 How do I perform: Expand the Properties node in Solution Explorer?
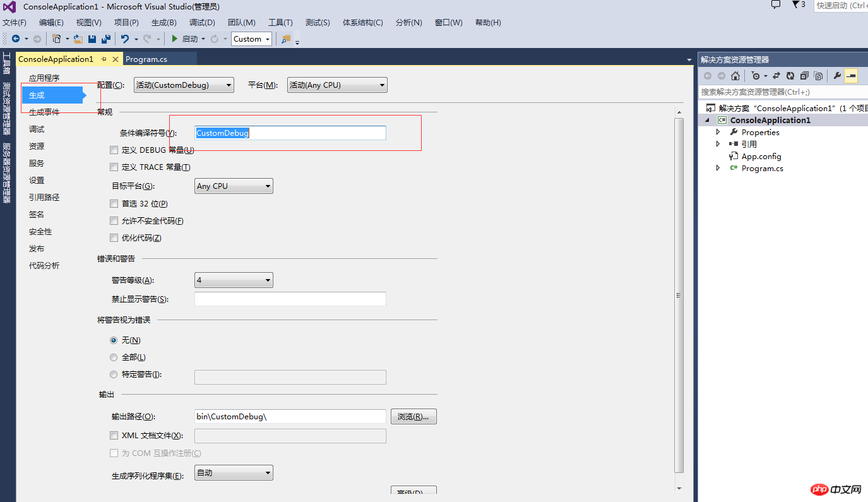[x=718, y=132]
